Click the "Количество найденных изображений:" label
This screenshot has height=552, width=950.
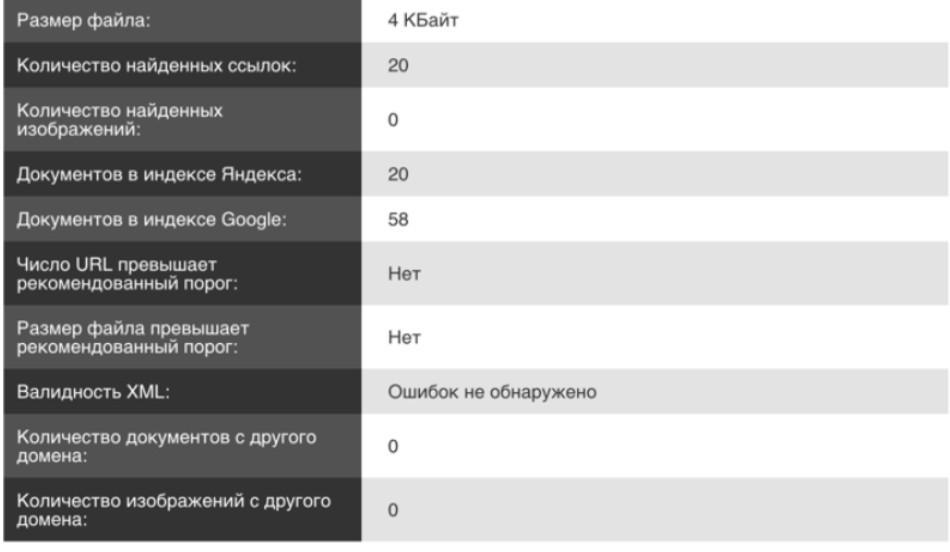(118, 120)
